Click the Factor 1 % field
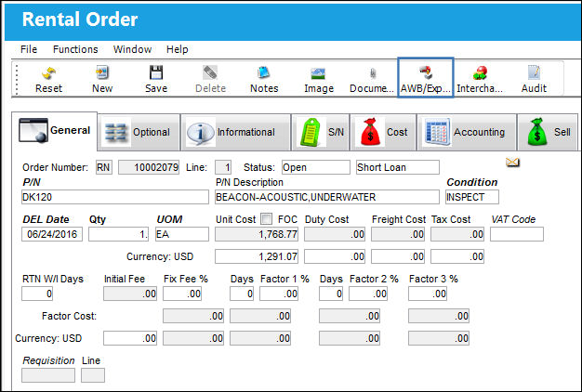This screenshot has width=582, height=392. point(279,294)
